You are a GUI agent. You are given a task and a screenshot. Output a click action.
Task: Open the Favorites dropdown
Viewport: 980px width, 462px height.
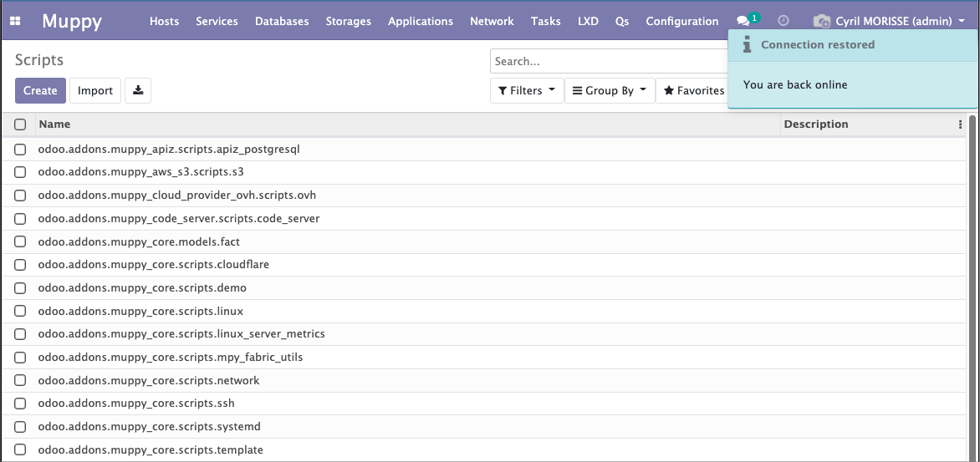click(692, 90)
